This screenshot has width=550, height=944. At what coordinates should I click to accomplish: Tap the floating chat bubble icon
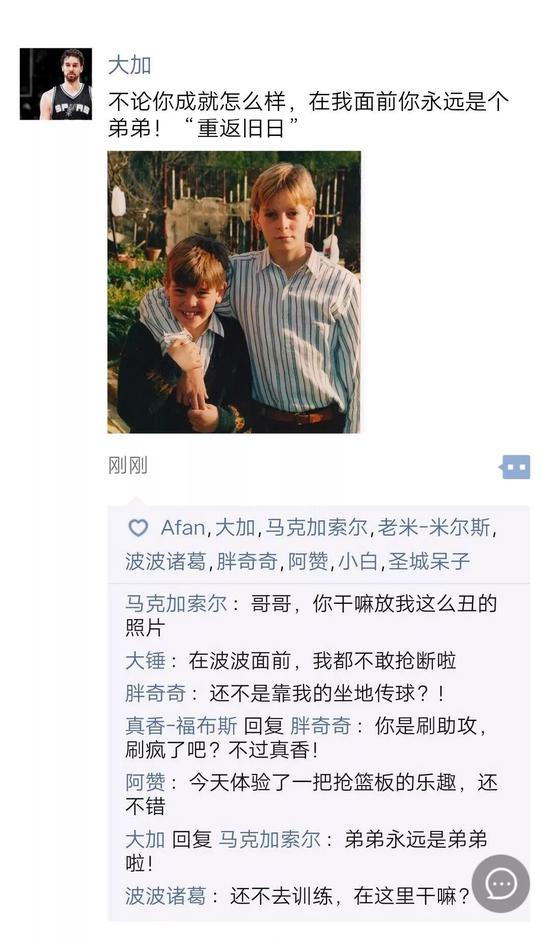coord(501,884)
